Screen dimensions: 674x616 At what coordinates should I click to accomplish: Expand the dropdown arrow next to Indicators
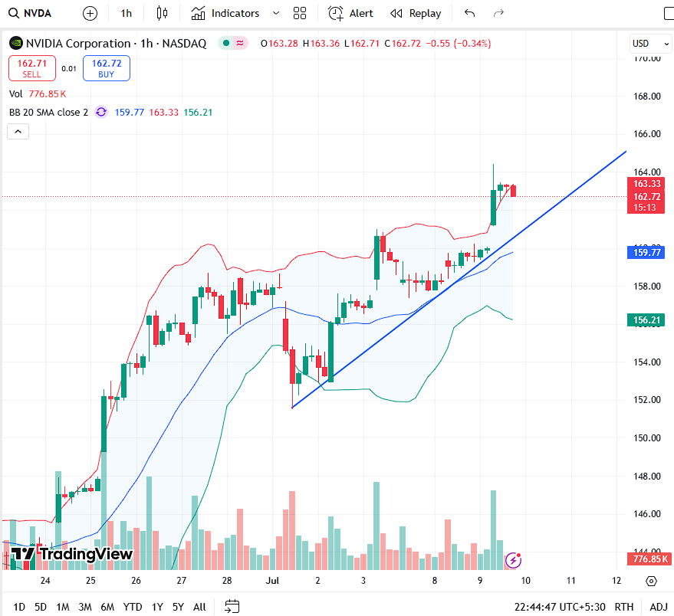click(x=276, y=13)
